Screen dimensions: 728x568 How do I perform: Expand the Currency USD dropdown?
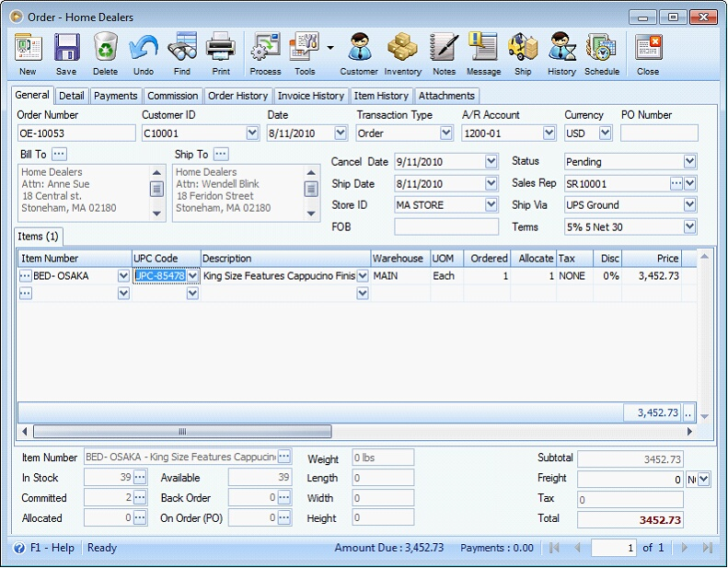(x=605, y=133)
